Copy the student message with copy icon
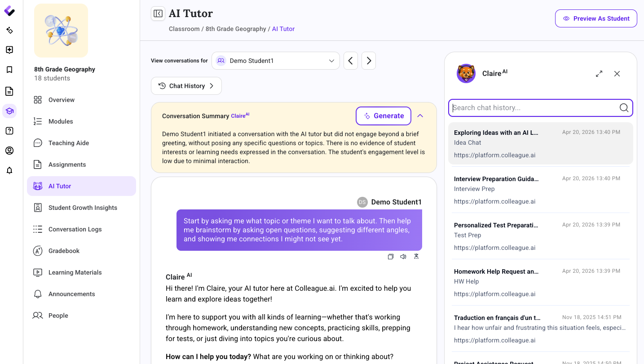 (391, 257)
